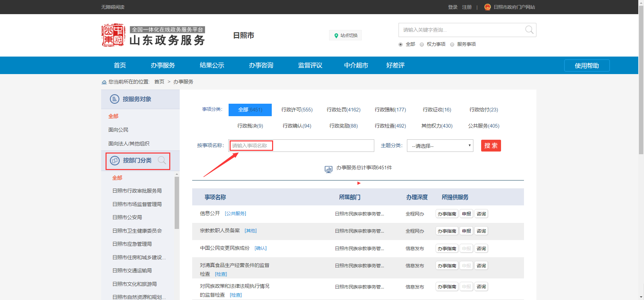Click the small red triangle below the divider

coord(359,183)
